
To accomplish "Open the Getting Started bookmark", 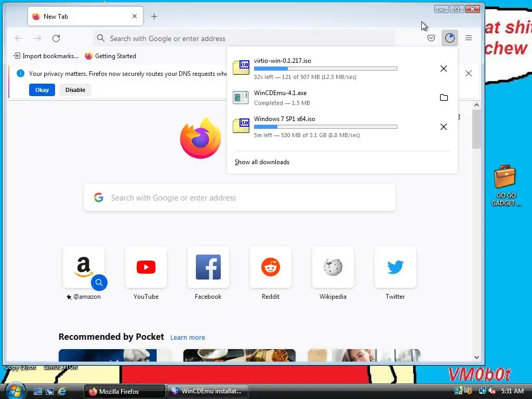I will coord(110,56).
